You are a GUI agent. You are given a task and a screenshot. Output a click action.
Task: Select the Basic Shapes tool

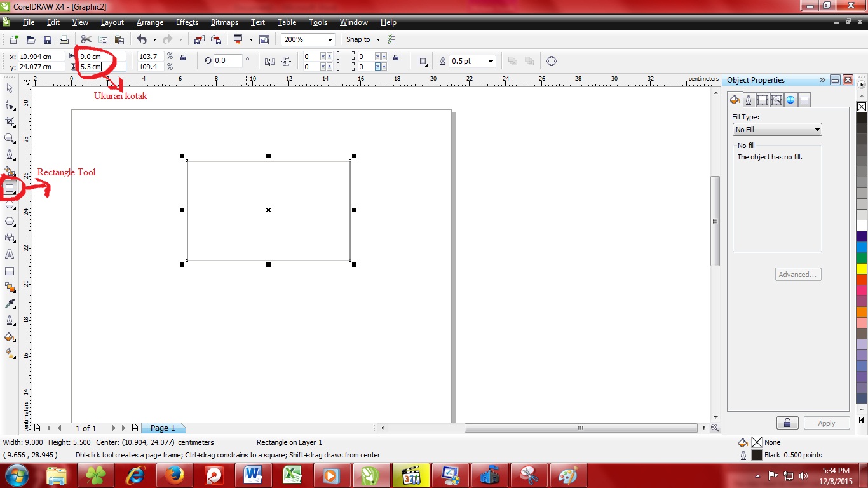(10, 238)
